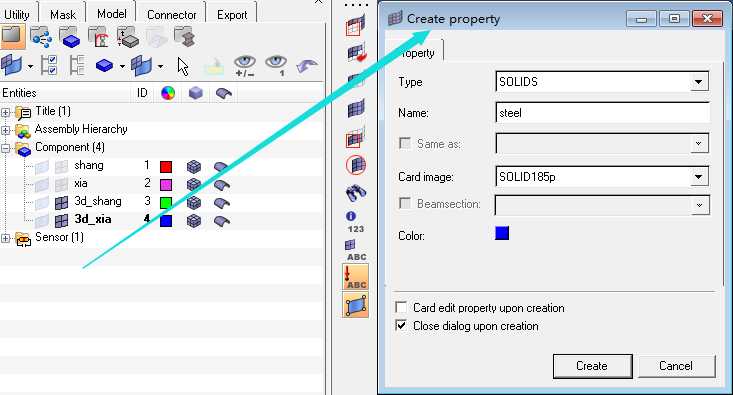The width and height of the screenshot is (733, 395).
Task: Click the last gray folder view icon in top row
Action: coord(185,37)
